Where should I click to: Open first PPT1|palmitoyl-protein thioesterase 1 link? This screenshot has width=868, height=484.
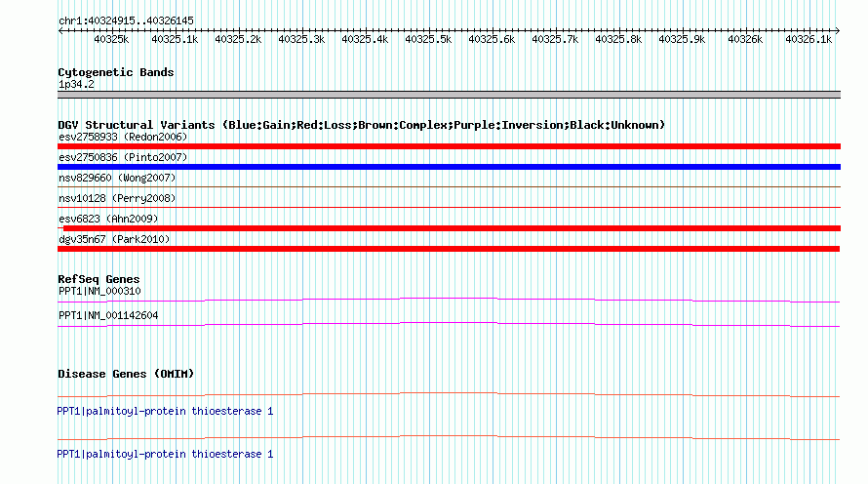coord(165,412)
